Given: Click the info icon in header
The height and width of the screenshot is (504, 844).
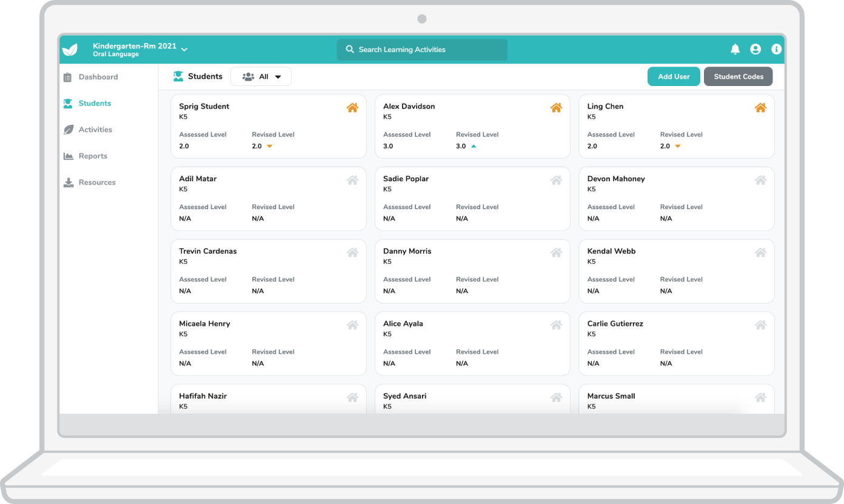Looking at the screenshot, I should [776, 50].
